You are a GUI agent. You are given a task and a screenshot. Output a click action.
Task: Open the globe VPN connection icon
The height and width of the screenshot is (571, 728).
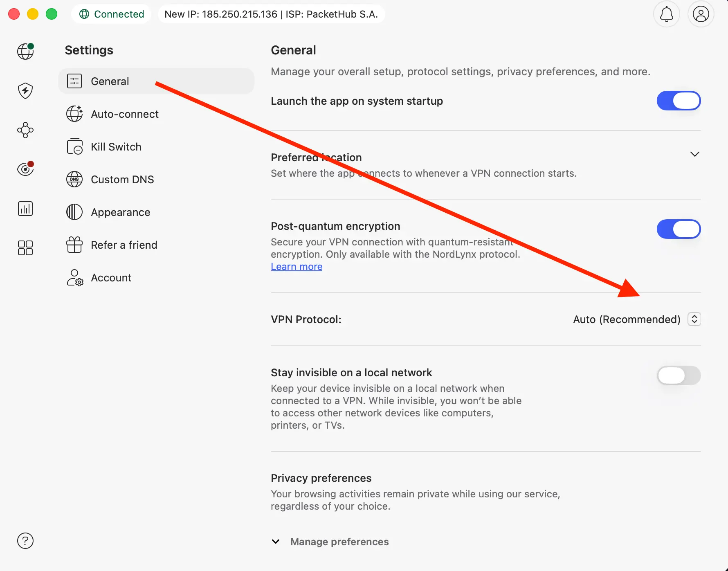25,52
